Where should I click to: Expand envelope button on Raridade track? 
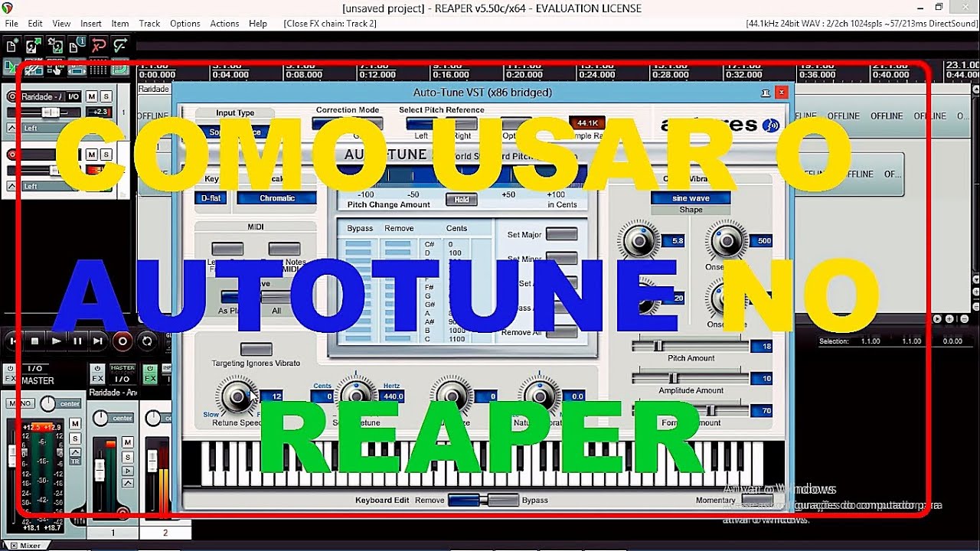11,128
